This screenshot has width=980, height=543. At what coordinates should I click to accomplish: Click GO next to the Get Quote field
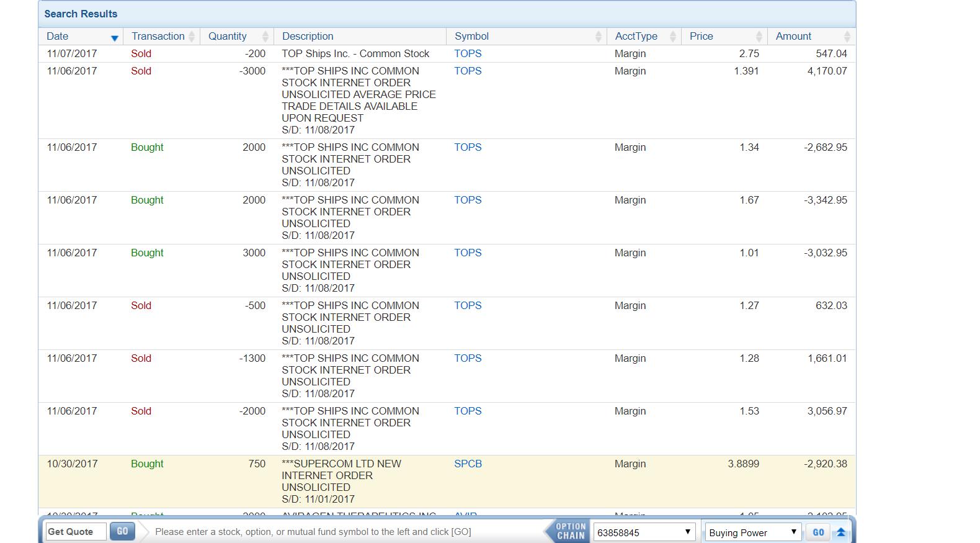(122, 531)
